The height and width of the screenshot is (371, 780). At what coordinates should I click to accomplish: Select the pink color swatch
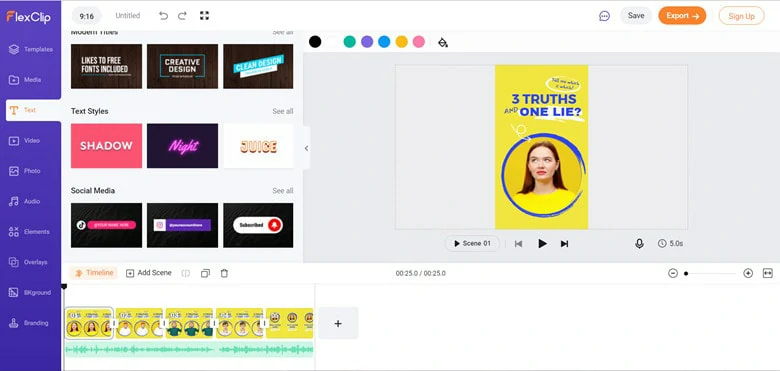[x=419, y=42]
